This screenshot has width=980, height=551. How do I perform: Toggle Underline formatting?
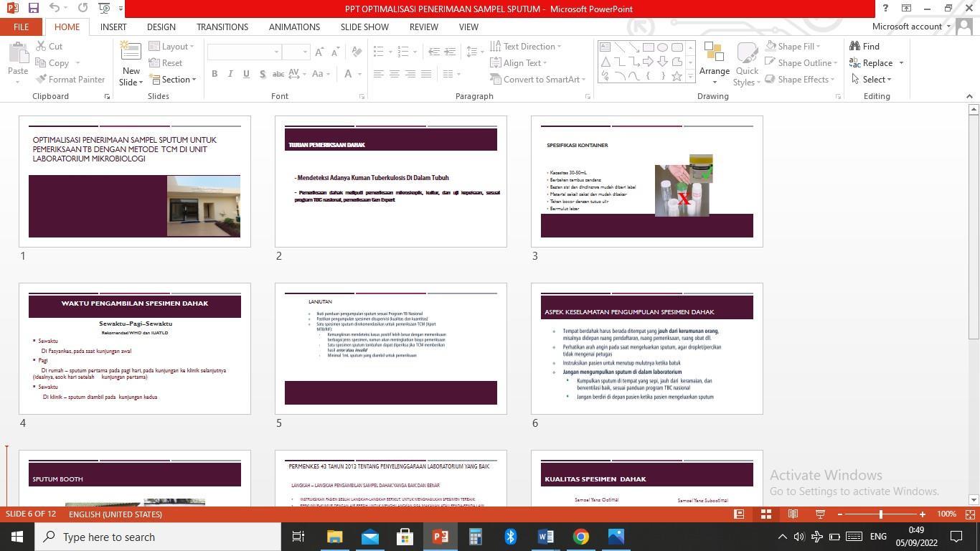coord(246,74)
